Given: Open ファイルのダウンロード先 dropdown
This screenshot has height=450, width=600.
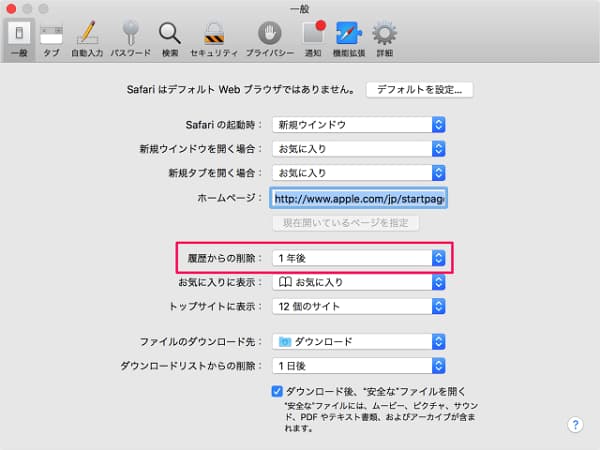Looking at the screenshot, I should coord(359,342).
